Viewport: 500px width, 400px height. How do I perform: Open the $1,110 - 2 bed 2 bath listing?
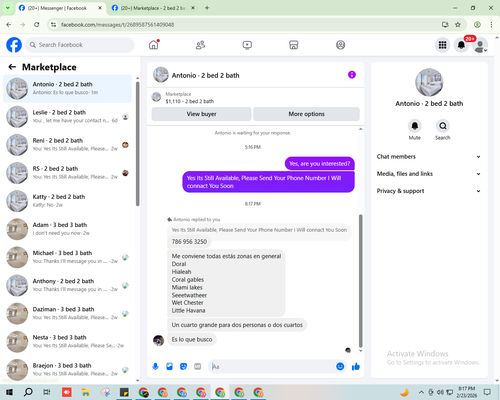point(190,101)
